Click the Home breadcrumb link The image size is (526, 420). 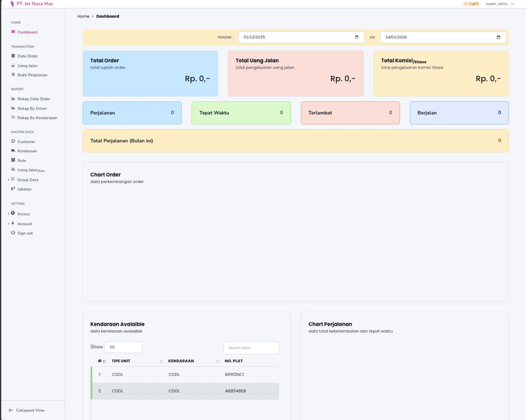tap(83, 16)
